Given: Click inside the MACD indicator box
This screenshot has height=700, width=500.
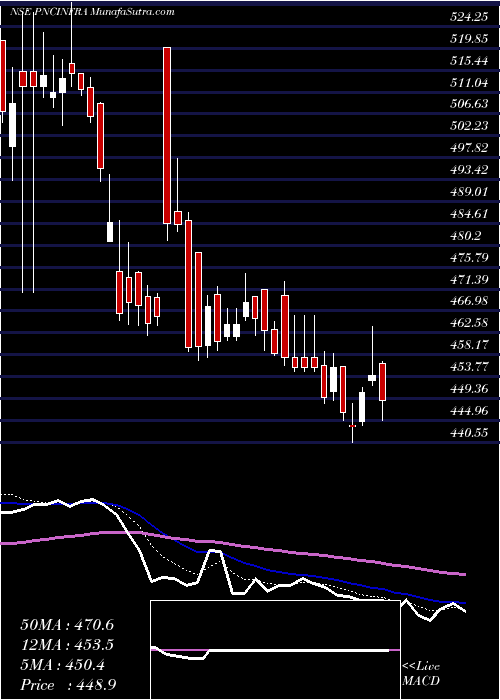Looking at the screenshot, I should pyautogui.click(x=275, y=650).
